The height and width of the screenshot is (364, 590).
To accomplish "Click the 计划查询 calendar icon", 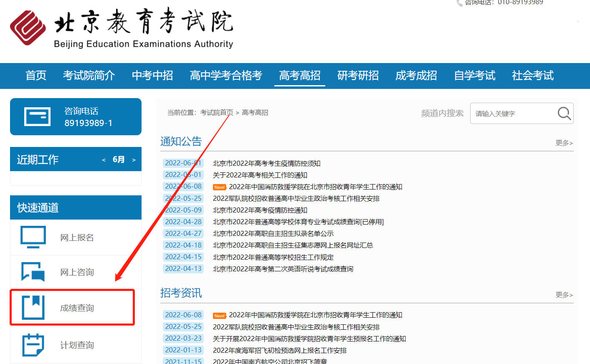I will [33, 345].
